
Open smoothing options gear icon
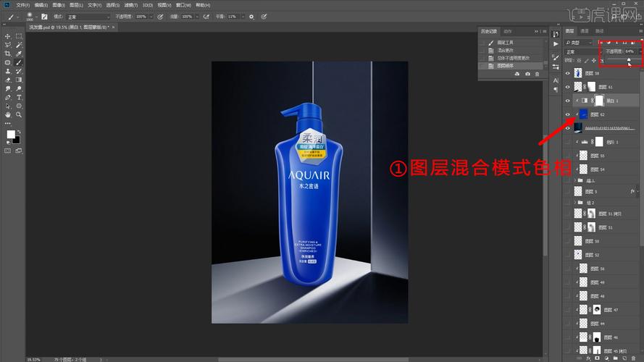251,17
